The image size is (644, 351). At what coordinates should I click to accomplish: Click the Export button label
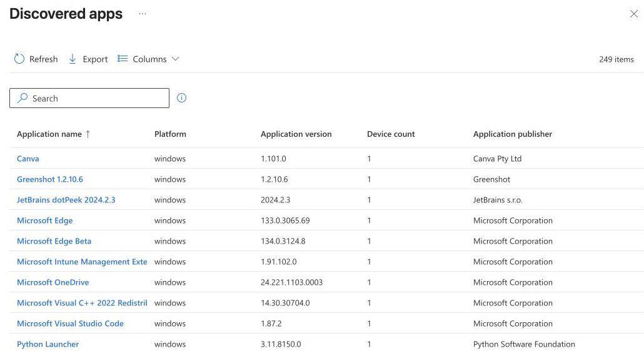[95, 59]
